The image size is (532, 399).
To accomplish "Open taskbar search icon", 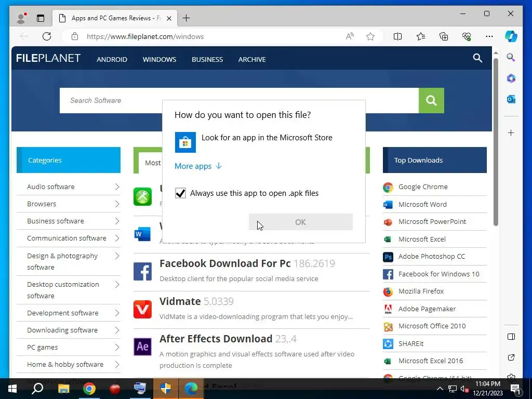I will tap(37, 389).
